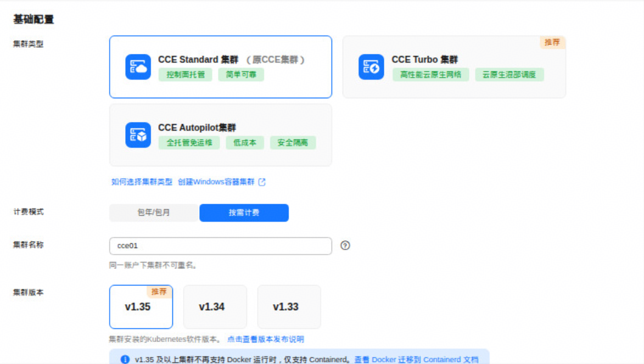
Task: Click the external link icon after Windows容器集群
Action: (262, 182)
